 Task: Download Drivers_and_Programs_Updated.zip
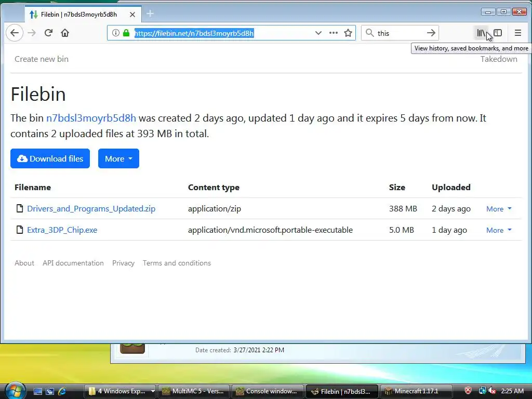(x=91, y=209)
